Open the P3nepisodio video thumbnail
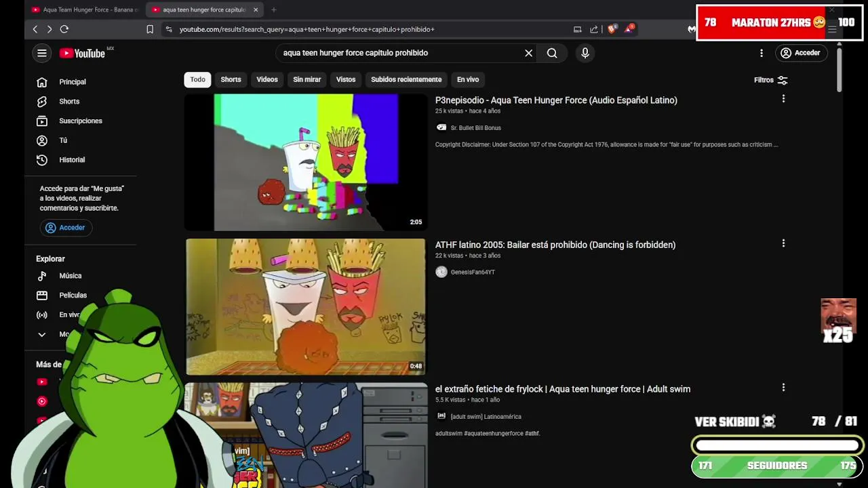The height and width of the screenshot is (488, 868). click(x=306, y=162)
